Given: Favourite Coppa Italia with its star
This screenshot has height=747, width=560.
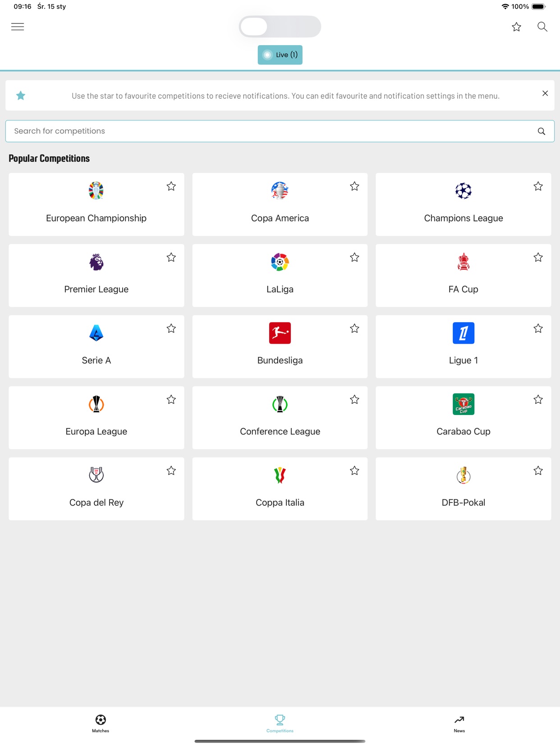Looking at the screenshot, I should click(x=355, y=471).
